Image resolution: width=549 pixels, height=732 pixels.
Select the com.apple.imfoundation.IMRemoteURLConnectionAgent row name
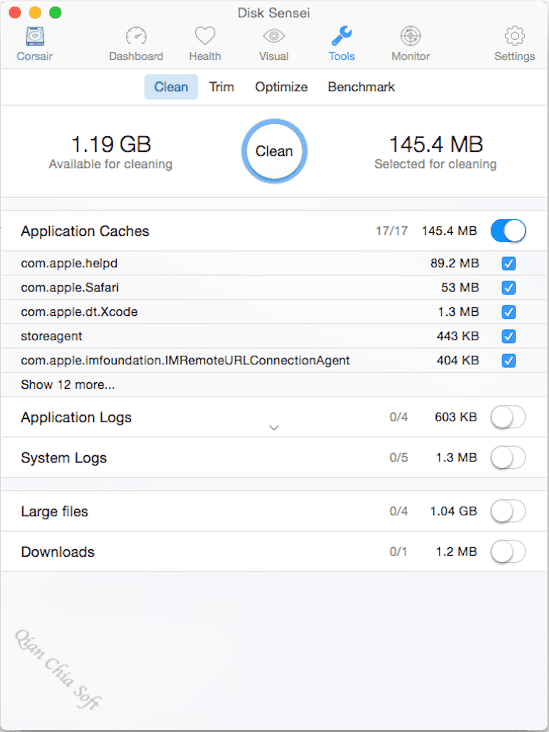(185, 360)
